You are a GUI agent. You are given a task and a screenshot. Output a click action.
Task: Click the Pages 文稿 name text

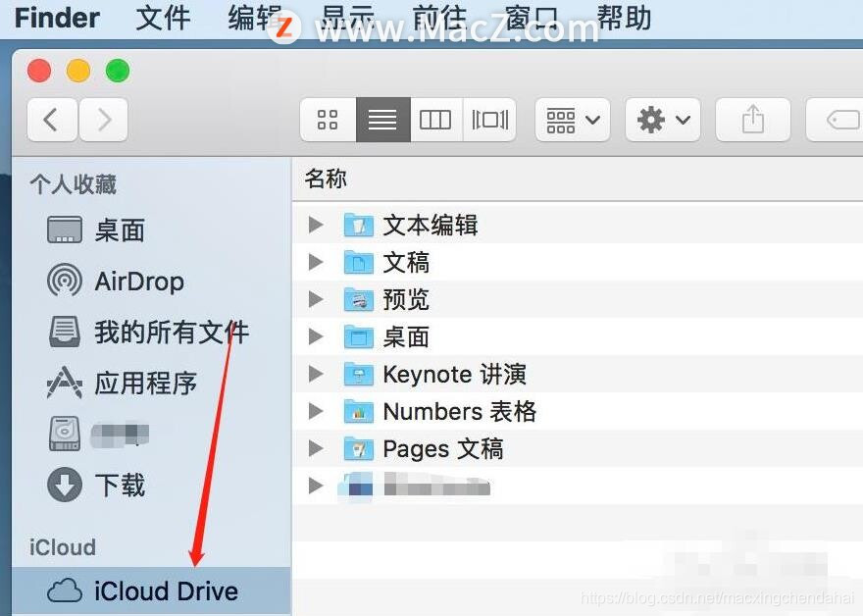click(443, 449)
